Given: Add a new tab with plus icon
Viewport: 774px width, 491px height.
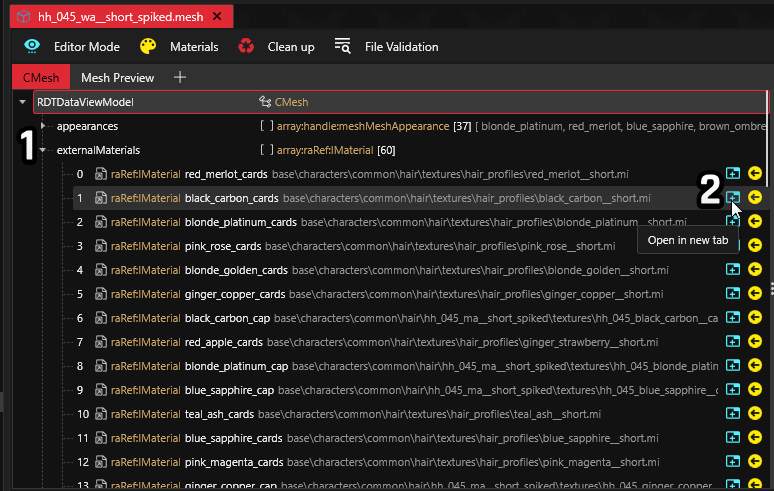Looking at the screenshot, I should (180, 77).
